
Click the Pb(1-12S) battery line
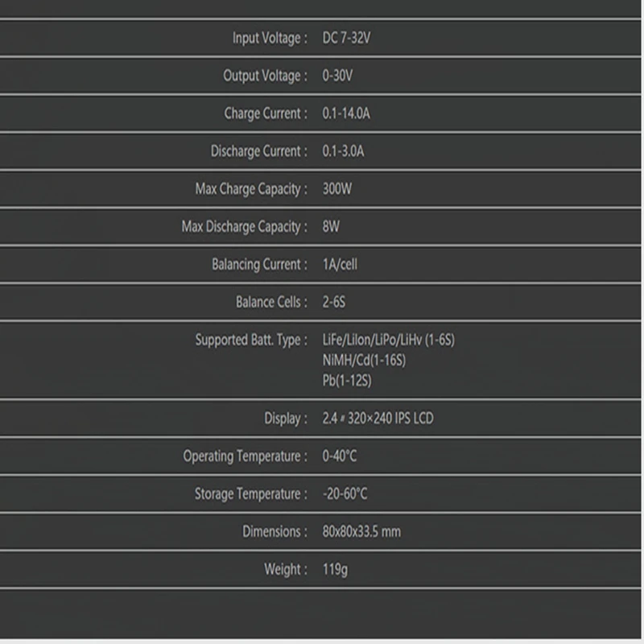(347, 380)
